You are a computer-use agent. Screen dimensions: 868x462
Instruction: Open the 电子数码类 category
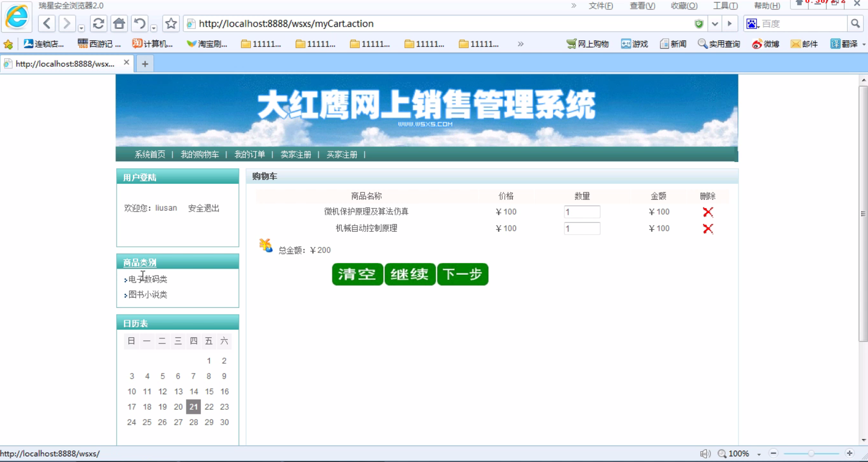point(148,279)
